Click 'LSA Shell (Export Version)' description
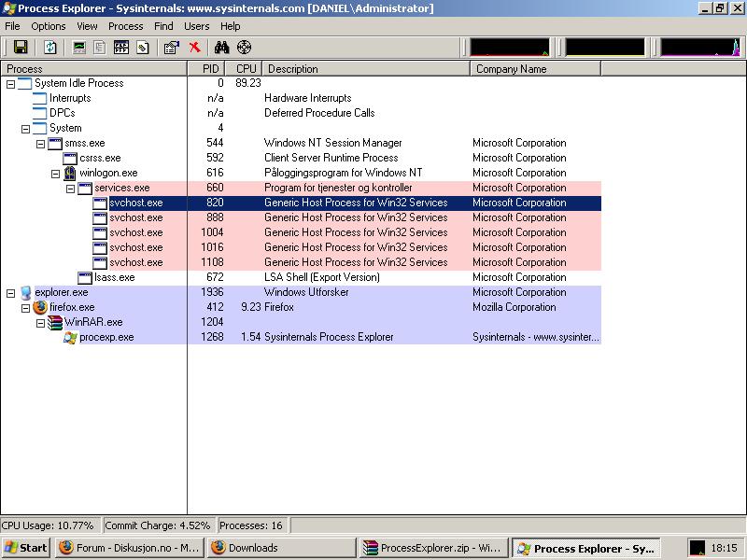 coord(322,277)
